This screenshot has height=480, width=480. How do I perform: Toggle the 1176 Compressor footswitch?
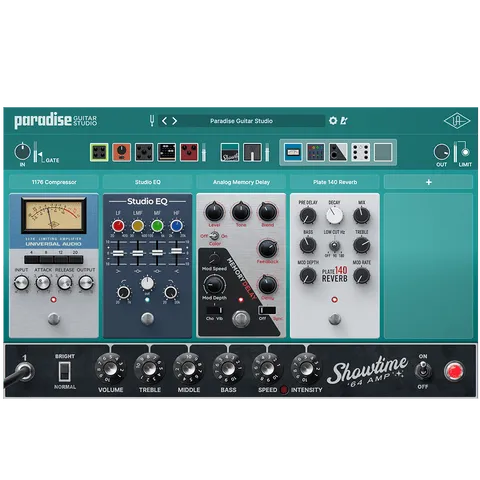[54, 319]
